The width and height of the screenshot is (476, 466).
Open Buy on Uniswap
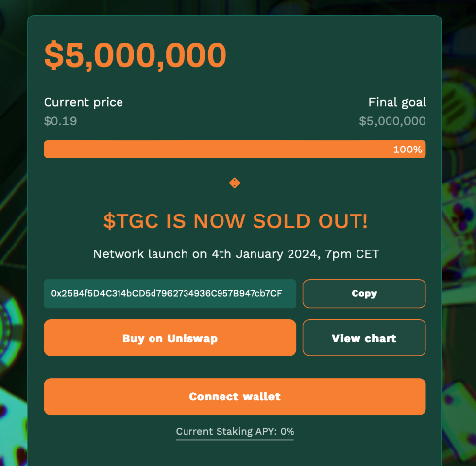click(170, 338)
